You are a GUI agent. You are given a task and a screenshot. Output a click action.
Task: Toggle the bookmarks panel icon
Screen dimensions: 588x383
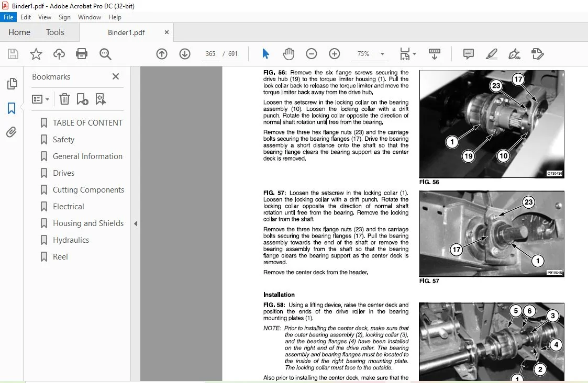12,108
